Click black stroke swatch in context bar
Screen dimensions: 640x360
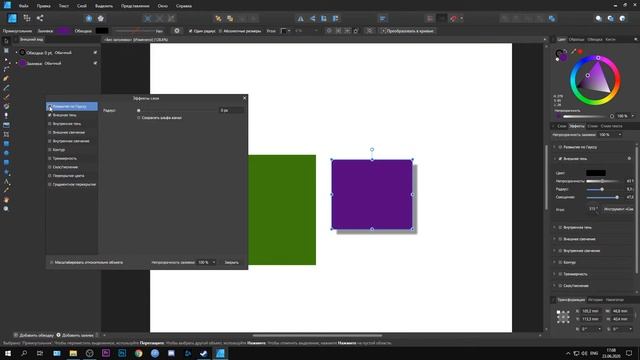tap(102, 31)
